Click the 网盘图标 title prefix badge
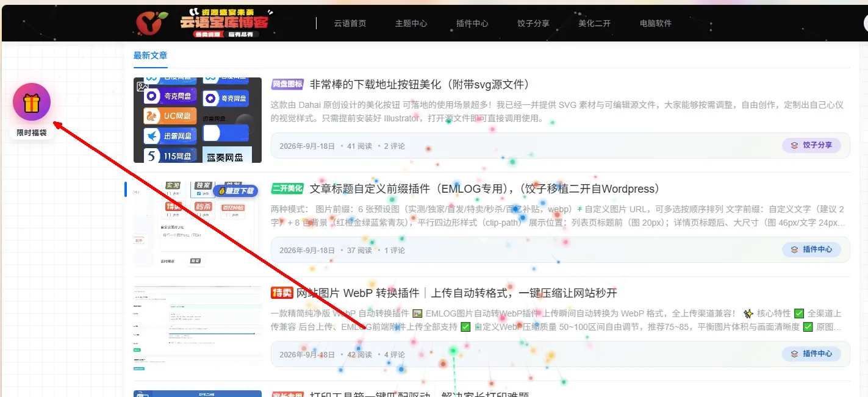This screenshot has height=397, width=868. (287, 84)
